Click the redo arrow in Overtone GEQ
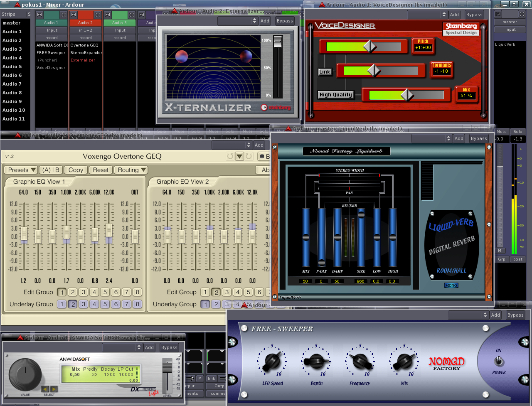Image resolution: width=532 pixels, height=406 pixels. coord(249,157)
